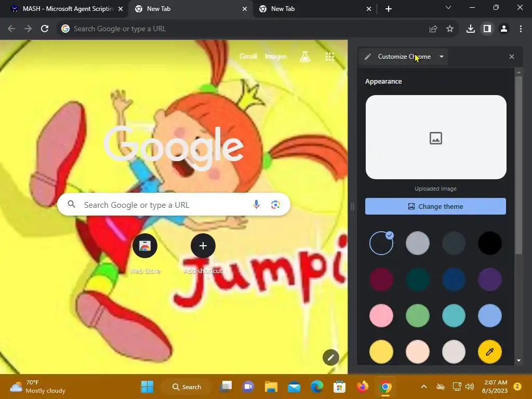Click the Customize Chrome pencil button at page bottom
This screenshot has height=399, width=532.
pyautogui.click(x=331, y=357)
